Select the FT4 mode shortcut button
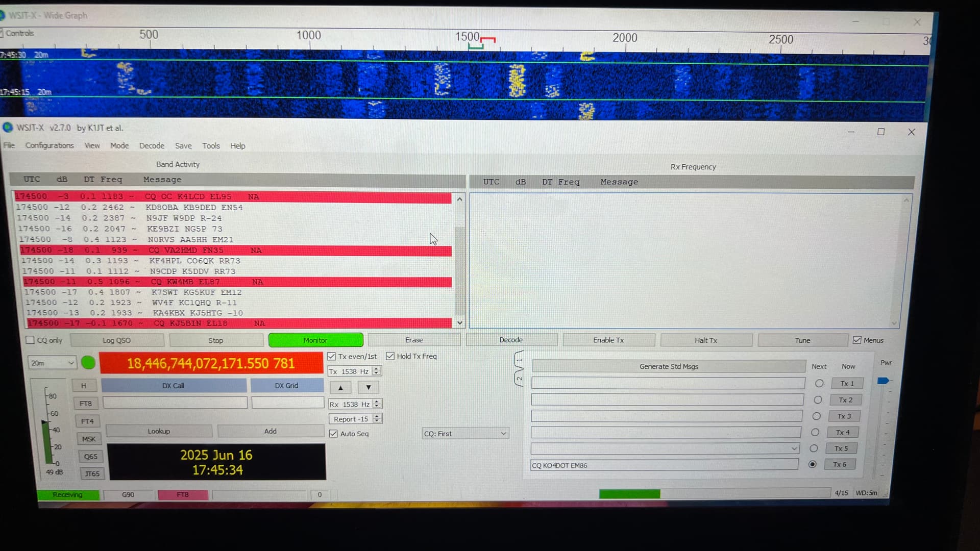Screen dimensions: 980x551 87,421
